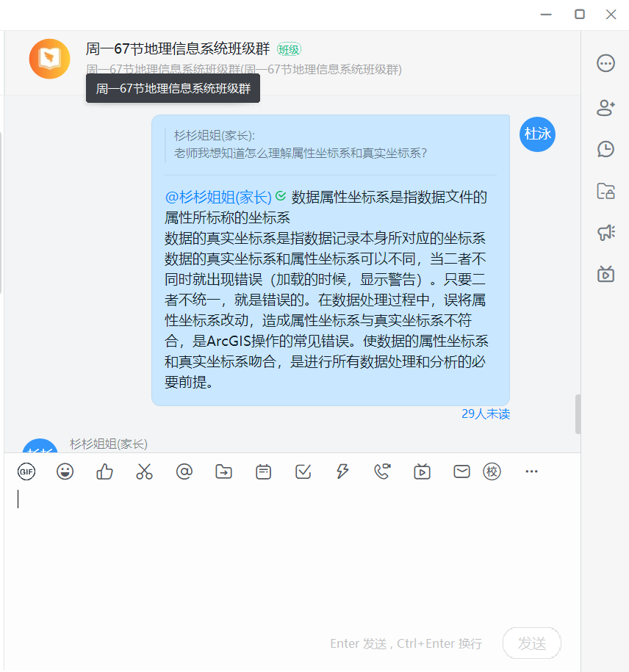Open chat history clock icon

pos(605,149)
